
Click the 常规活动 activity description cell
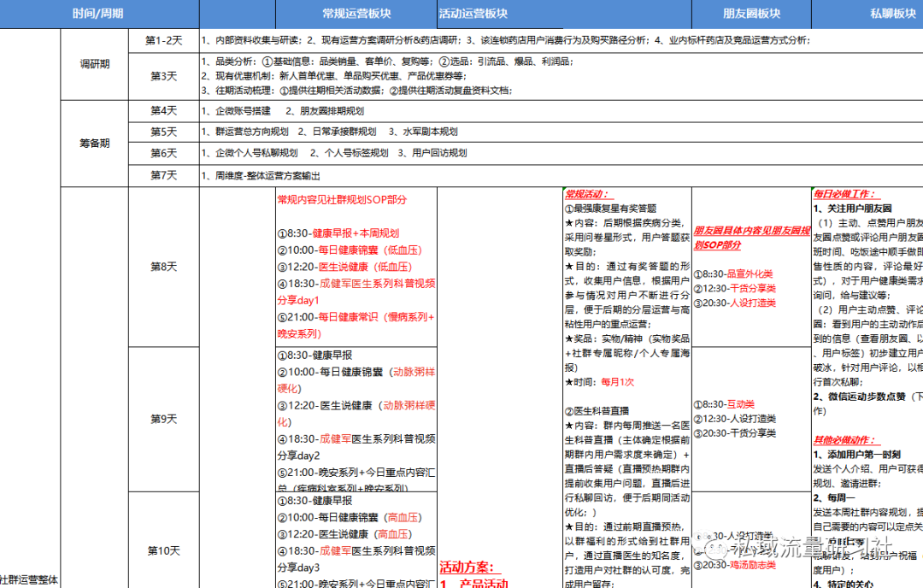click(627, 387)
